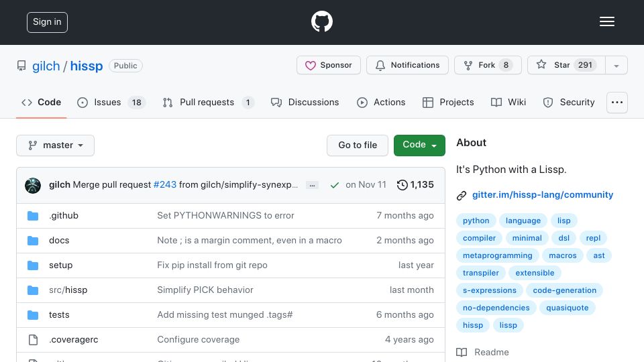Viewport: 644px width, 362px height.
Task: Open pull request #243 link
Action: (165, 185)
